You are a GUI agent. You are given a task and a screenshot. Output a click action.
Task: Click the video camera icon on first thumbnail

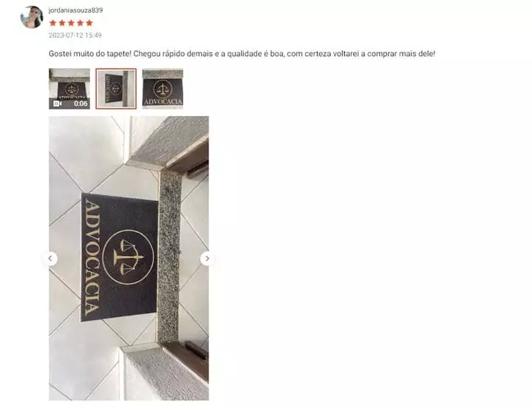[58, 103]
